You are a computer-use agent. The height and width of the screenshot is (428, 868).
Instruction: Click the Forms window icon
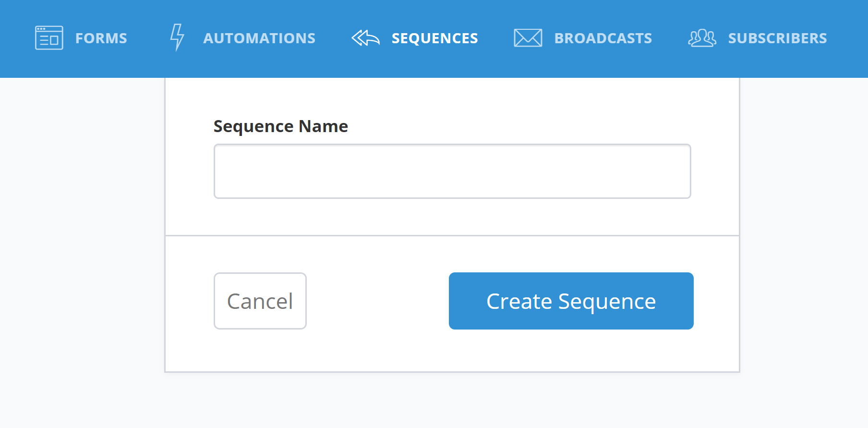(x=49, y=38)
